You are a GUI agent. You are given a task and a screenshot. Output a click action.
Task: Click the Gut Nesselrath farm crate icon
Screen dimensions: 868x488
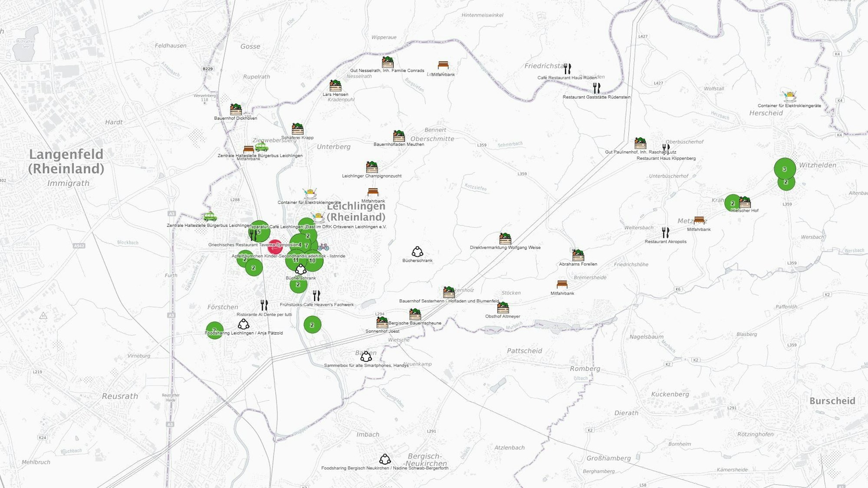(x=388, y=62)
